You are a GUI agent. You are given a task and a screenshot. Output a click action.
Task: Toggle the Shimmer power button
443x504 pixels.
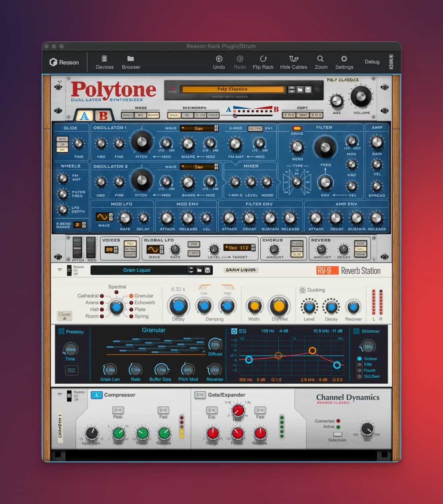point(357,331)
